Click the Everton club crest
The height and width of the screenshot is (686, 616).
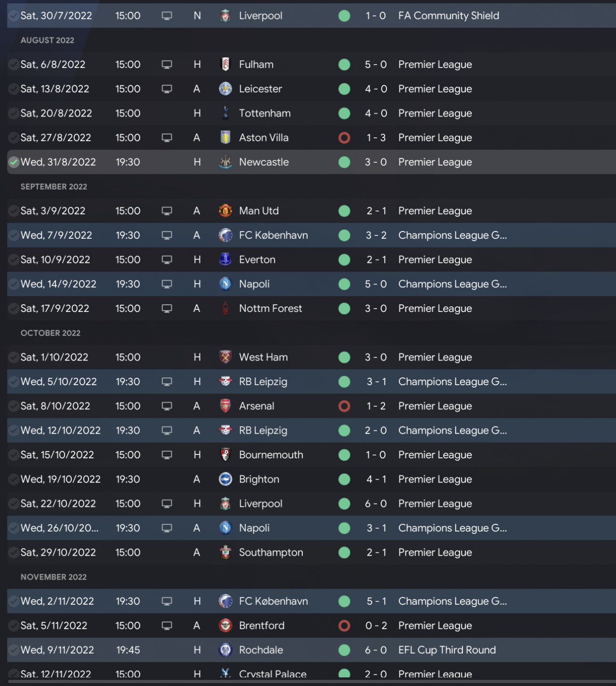tap(225, 259)
